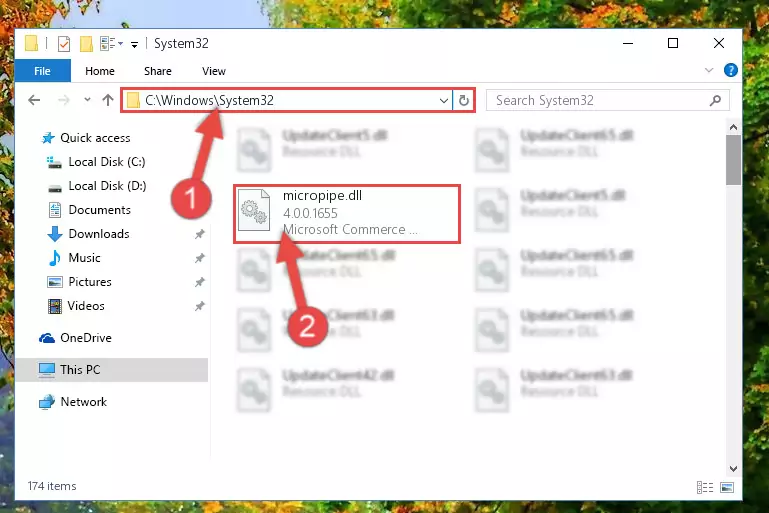769x513 pixels.
Task: Click the pin icon next to Music
Action: [200, 258]
